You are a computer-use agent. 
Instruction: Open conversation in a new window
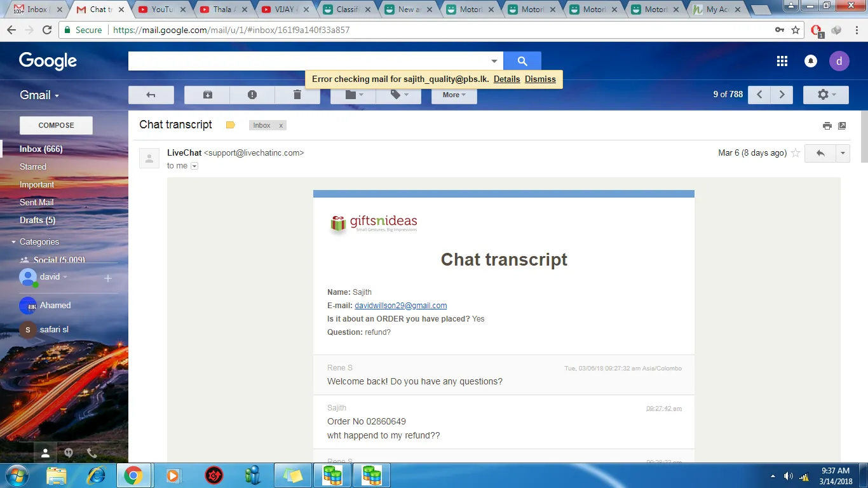842,126
